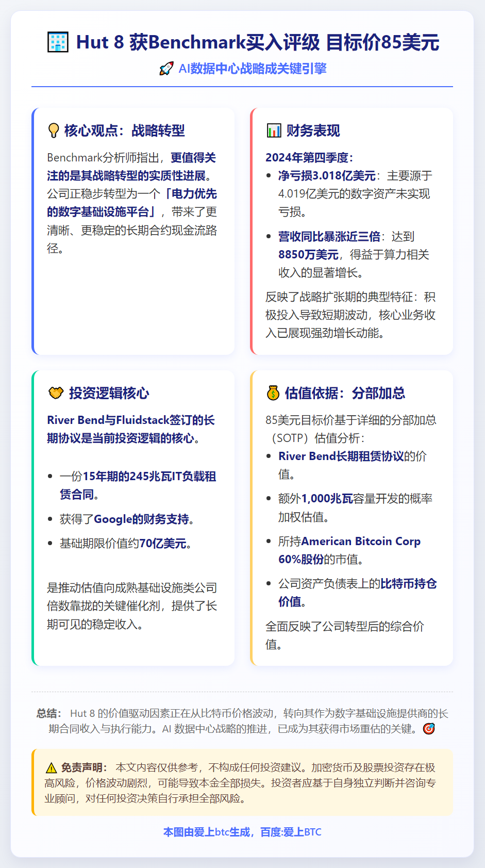The image size is (485, 868).
Task: Select the heading 投资逻辑核心
Action: (109, 393)
